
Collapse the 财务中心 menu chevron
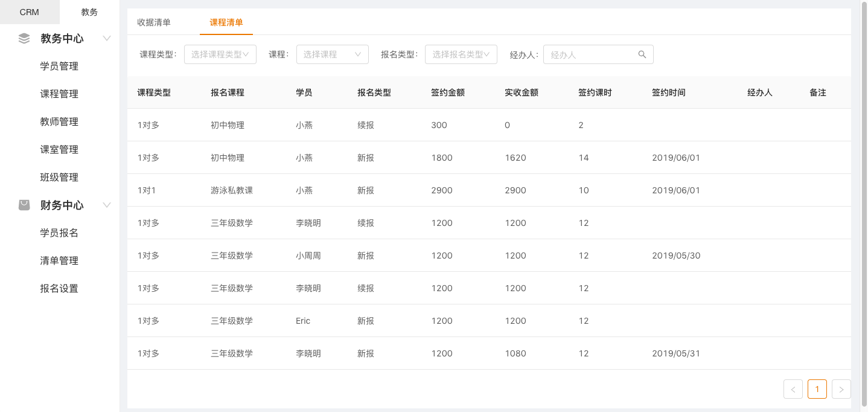[x=107, y=205]
